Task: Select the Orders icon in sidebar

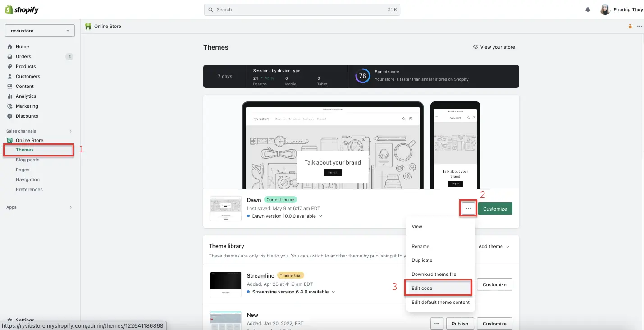Action: click(10, 56)
